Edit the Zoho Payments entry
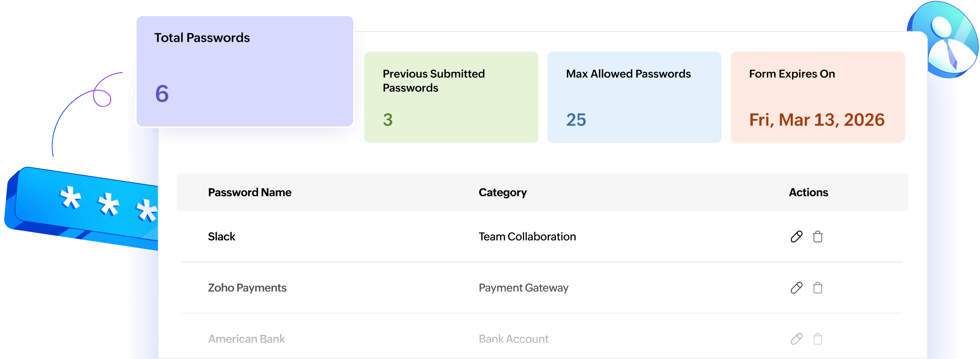 click(796, 288)
